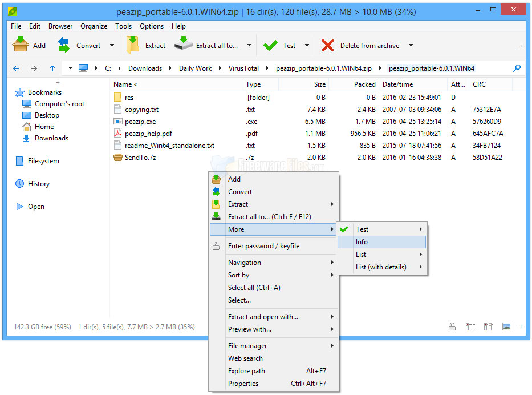Image resolution: width=532 pixels, height=395 pixels.
Task: Click the Filesystem icon in the sidebar
Action: (20, 161)
